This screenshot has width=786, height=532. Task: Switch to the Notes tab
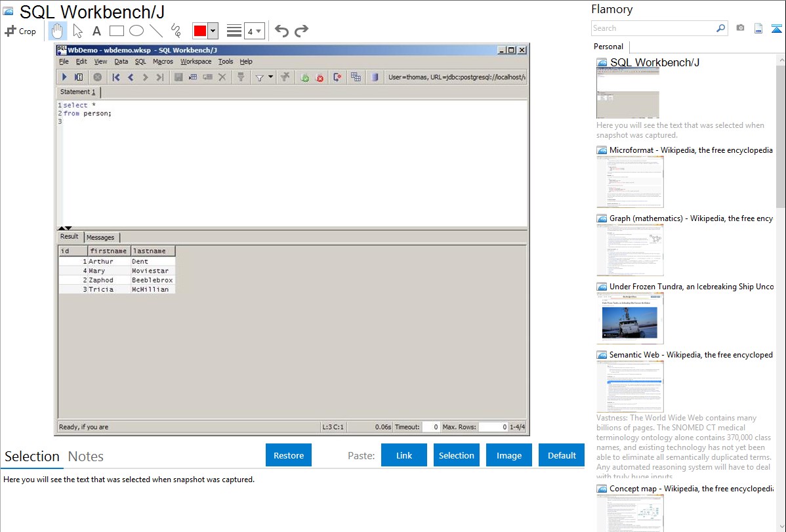[x=86, y=457]
